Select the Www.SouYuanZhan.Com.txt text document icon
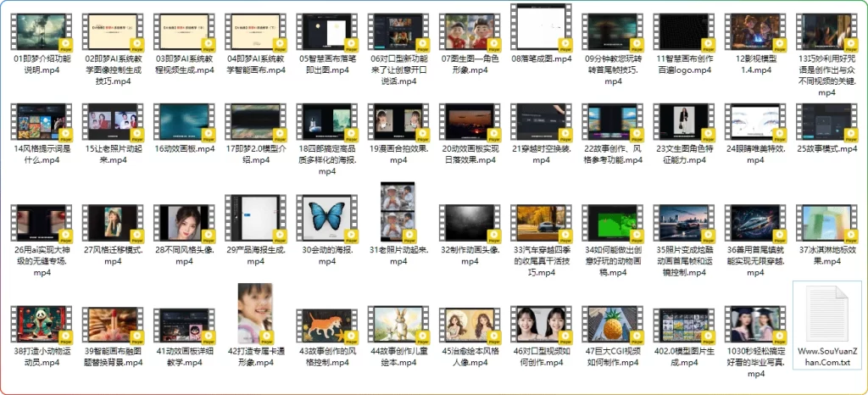 [x=826, y=312]
